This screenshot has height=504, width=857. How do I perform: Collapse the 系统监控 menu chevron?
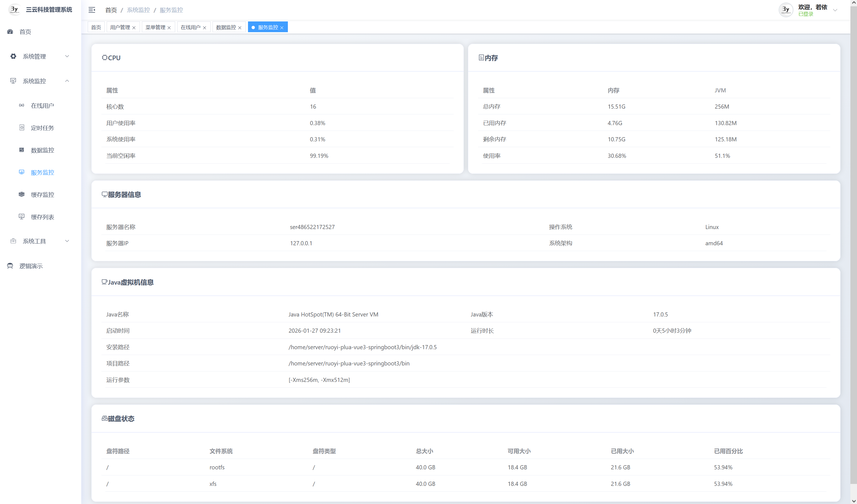[67, 81]
